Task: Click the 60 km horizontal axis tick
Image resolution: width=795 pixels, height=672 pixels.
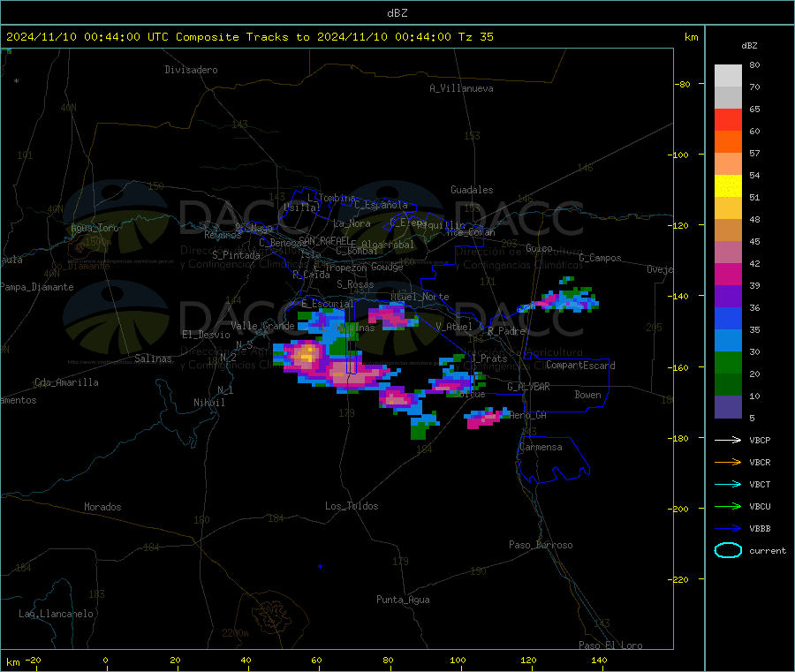Action: click(x=316, y=661)
